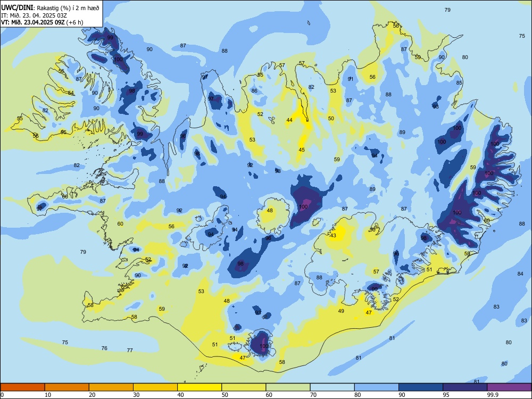Screen dimensions: 532x399
Task: Select the 'Rakastig (%) í 2 m hæð' label
Action: click(68, 8)
